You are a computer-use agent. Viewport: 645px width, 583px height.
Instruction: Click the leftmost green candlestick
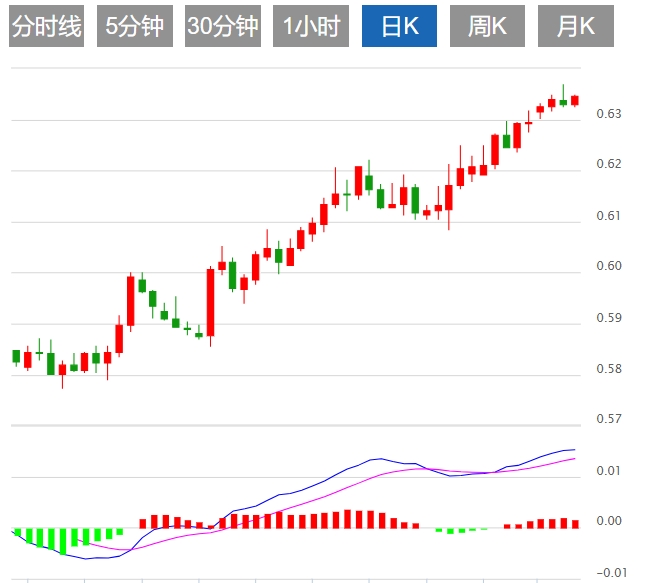pyautogui.click(x=16, y=356)
